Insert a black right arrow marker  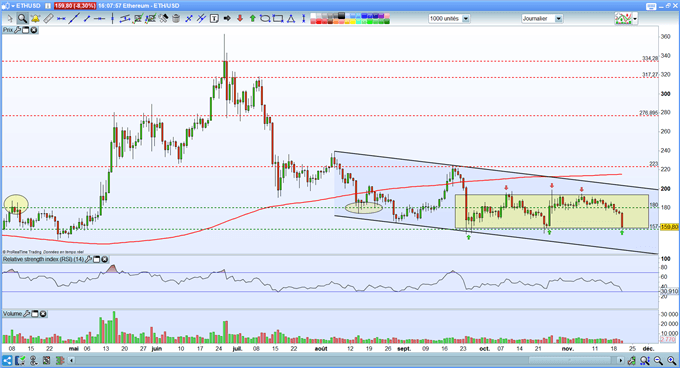click(x=227, y=19)
